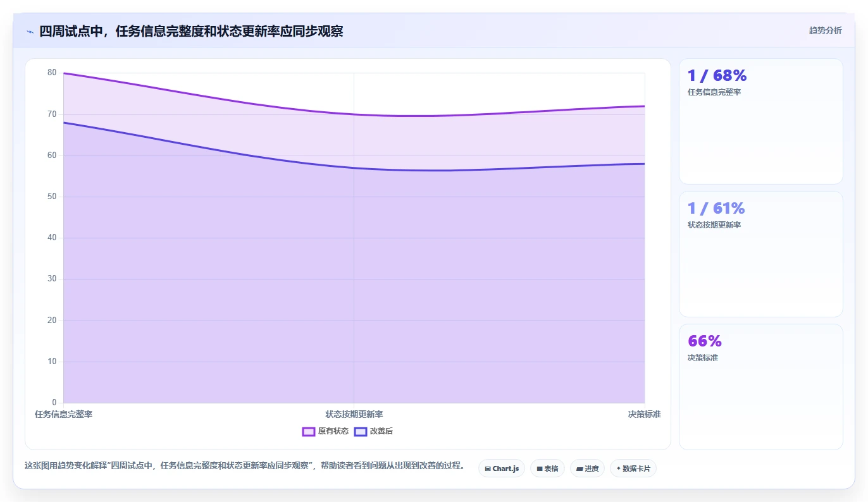This screenshot has width=868, height=502.
Task: Click x-axis label 状态按期更新率
Action: tap(354, 415)
